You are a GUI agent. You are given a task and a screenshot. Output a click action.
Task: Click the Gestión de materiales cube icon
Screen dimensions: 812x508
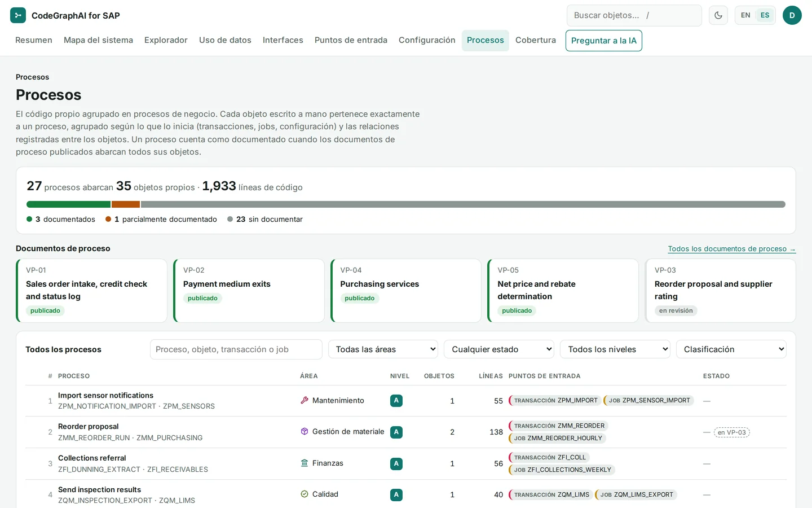click(304, 431)
